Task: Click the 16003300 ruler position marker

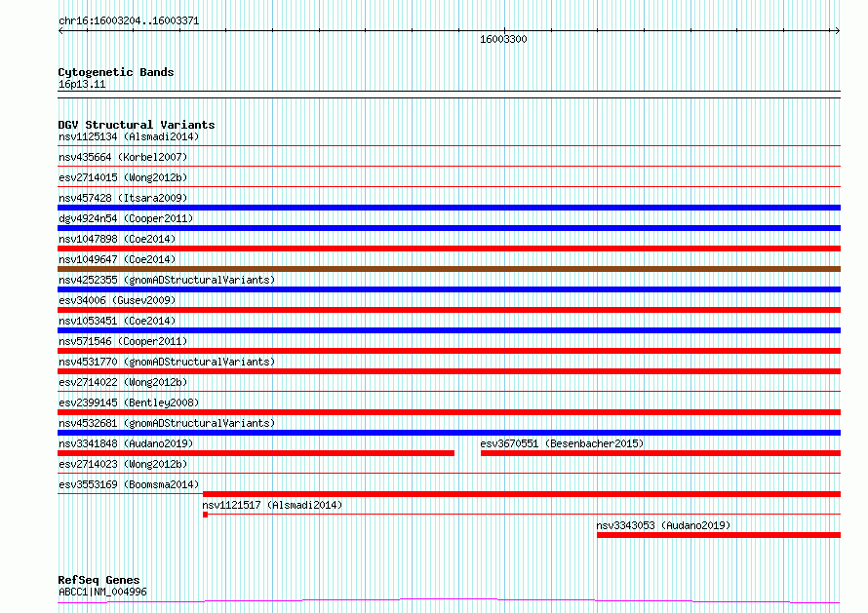Action: coord(503,39)
